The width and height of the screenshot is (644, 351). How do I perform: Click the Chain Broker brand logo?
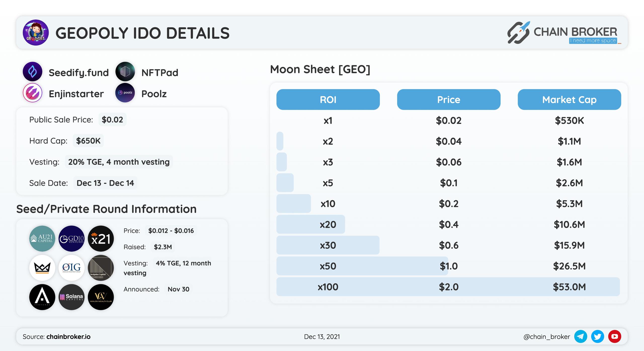pos(564,33)
